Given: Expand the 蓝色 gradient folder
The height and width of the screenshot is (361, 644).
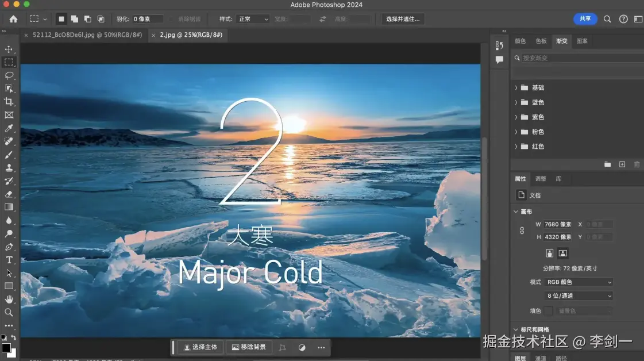Looking at the screenshot, I should click(x=516, y=102).
